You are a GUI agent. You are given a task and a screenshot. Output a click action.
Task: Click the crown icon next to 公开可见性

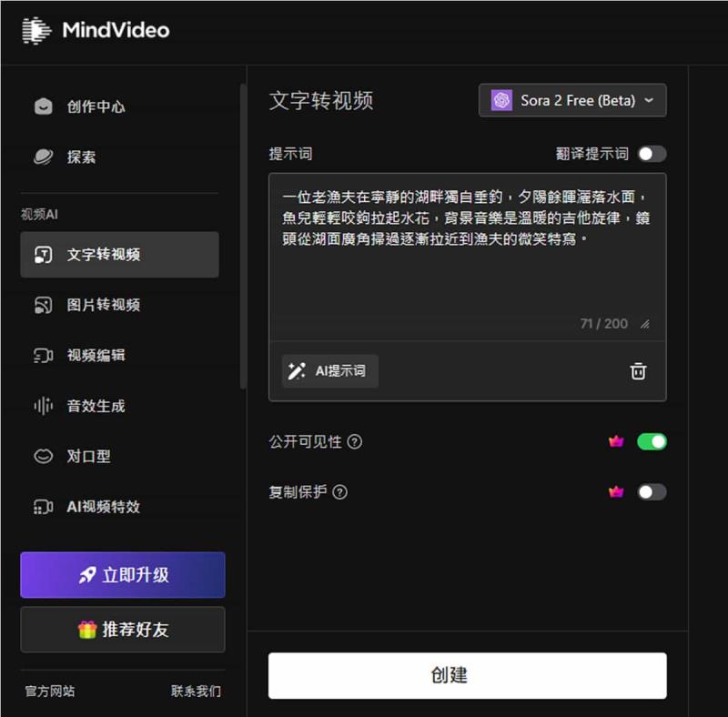[x=616, y=442]
